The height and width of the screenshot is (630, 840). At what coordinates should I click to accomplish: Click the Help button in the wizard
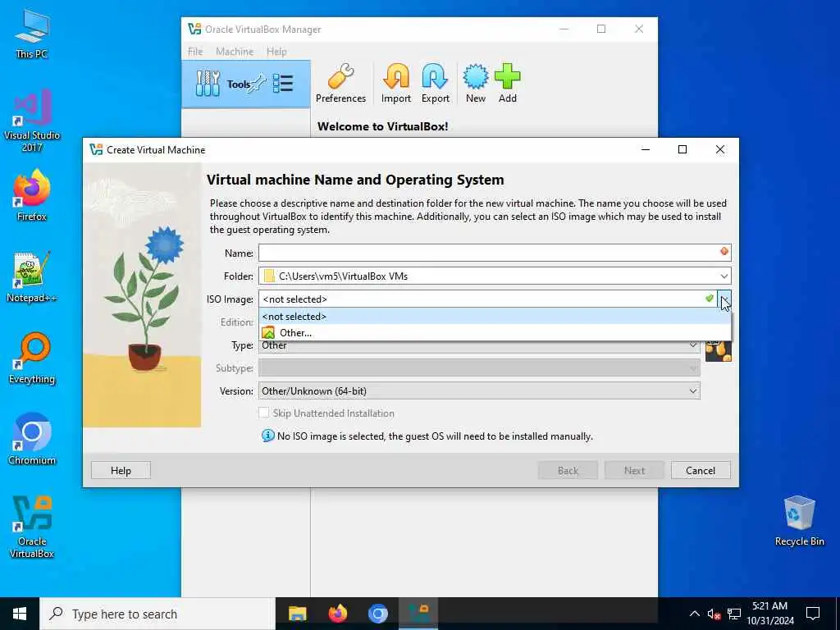121,470
